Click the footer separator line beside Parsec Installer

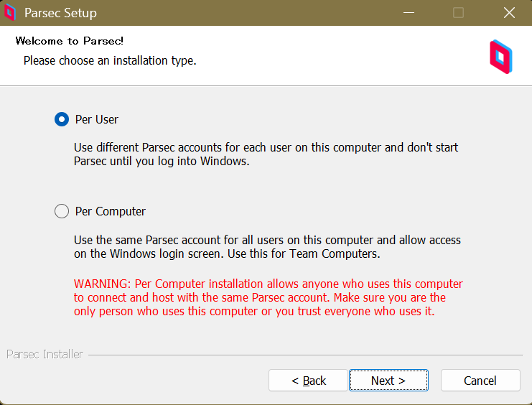(305, 355)
